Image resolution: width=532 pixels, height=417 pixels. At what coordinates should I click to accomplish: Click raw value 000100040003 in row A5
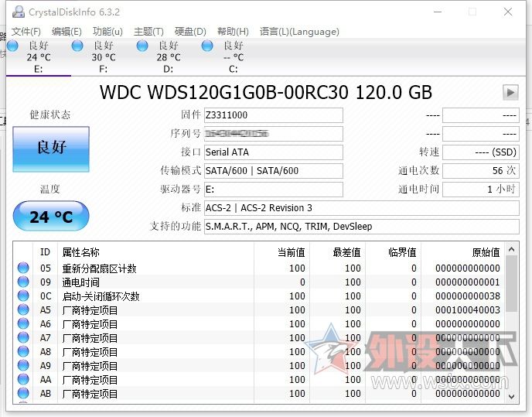pyautogui.click(x=468, y=310)
